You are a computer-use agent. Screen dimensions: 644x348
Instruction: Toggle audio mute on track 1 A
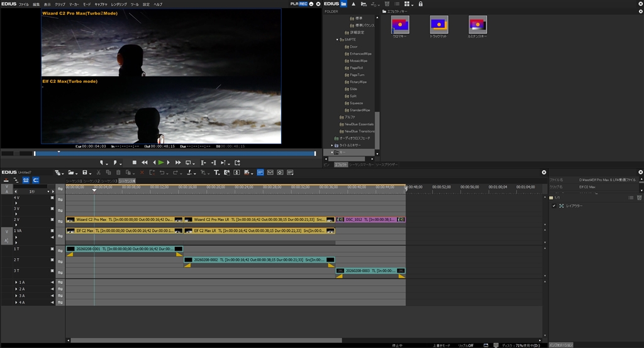pos(53,283)
